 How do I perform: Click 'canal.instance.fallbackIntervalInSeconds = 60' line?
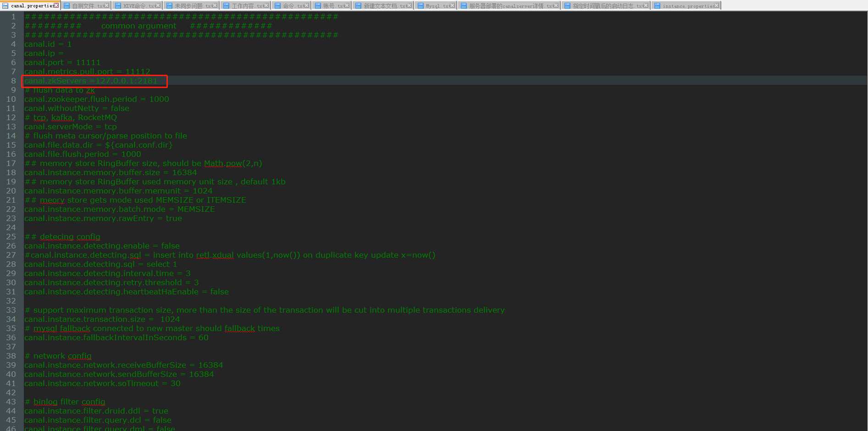[116, 337]
